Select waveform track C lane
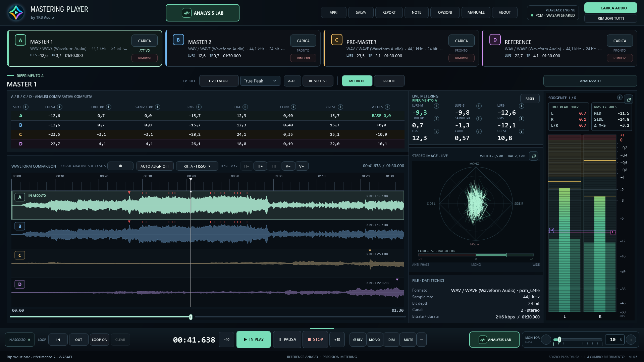The height and width of the screenshot is (362, 644). (208, 263)
